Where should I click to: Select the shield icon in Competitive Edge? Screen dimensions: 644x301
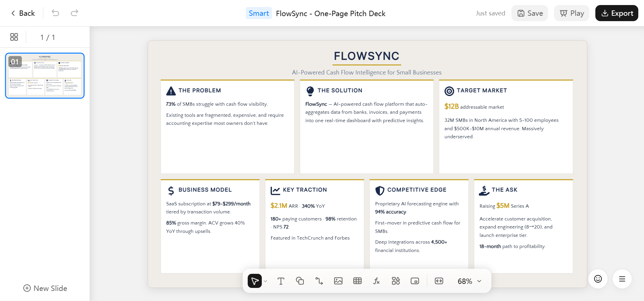tap(380, 191)
